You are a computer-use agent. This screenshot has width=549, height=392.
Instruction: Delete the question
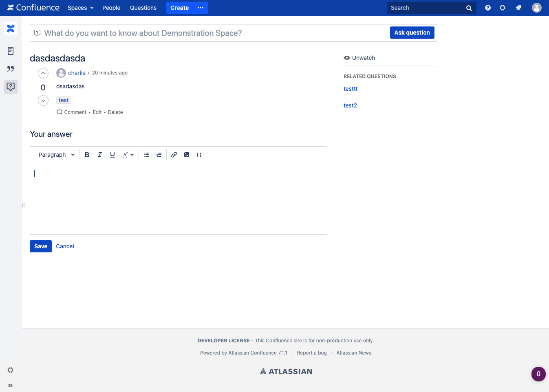(x=115, y=112)
